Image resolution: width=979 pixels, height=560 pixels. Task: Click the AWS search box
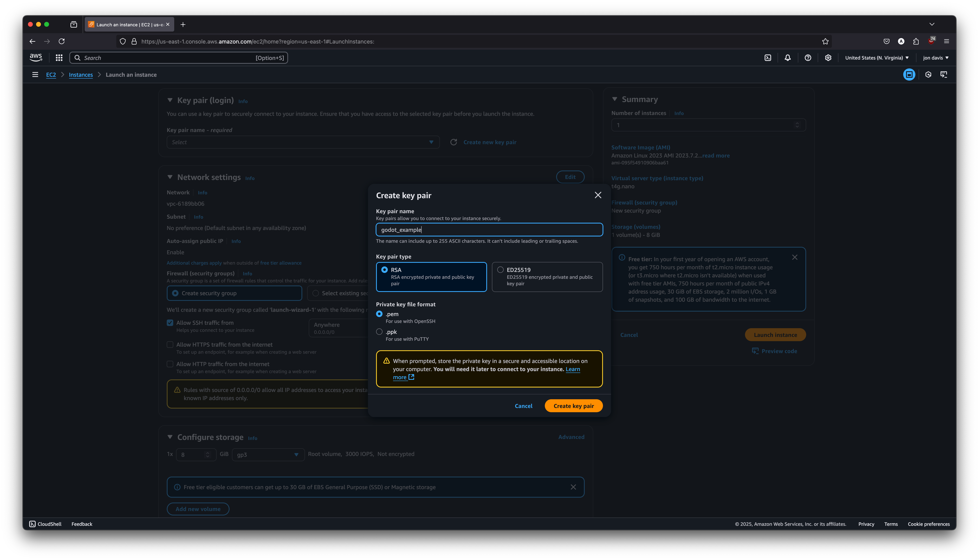178,58
